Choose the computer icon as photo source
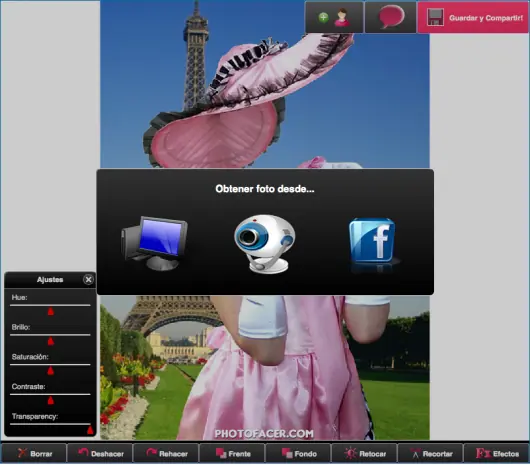Image resolution: width=530 pixels, height=465 pixels. coord(154,243)
